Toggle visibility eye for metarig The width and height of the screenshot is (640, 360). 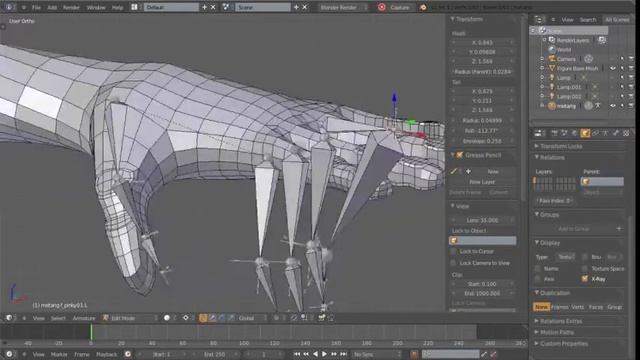pyautogui.click(x=613, y=106)
